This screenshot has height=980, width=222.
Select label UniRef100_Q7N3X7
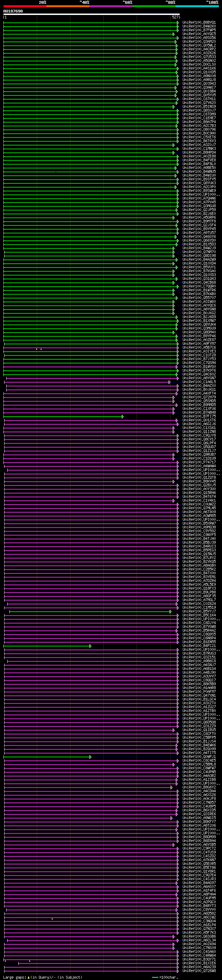point(199,929)
